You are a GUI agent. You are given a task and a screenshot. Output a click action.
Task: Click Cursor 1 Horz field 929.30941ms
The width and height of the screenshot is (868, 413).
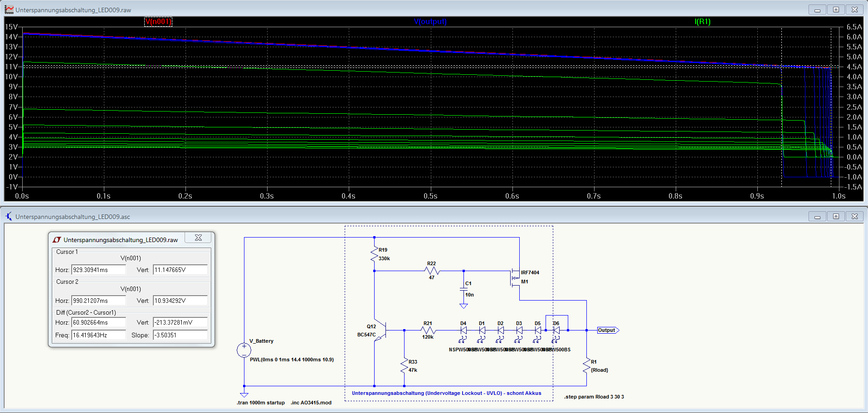(98, 270)
